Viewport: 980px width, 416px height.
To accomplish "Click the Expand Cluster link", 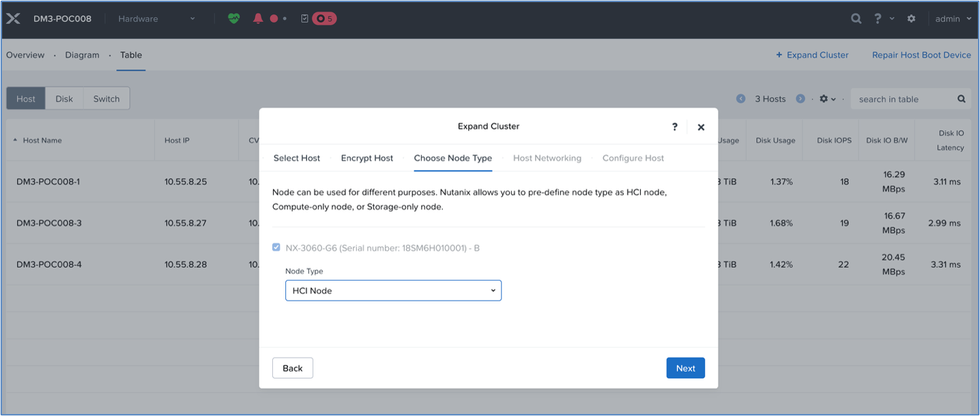I will (812, 55).
